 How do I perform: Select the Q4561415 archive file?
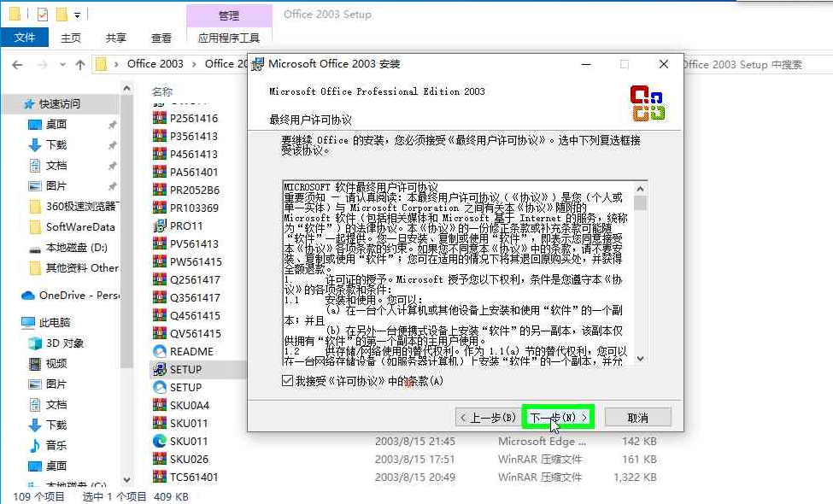click(x=187, y=315)
